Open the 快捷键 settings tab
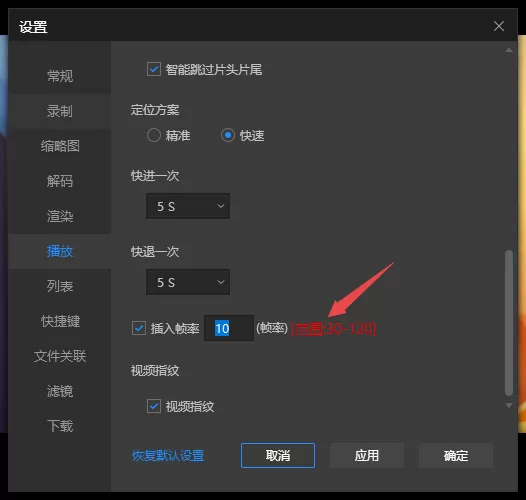 pyautogui.click(x=60, y=321)
